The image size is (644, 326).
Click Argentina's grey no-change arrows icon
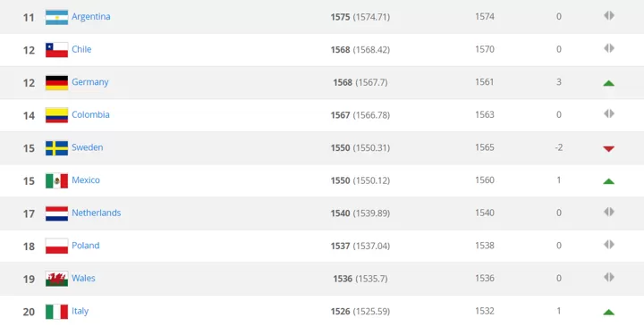[609, 15]
